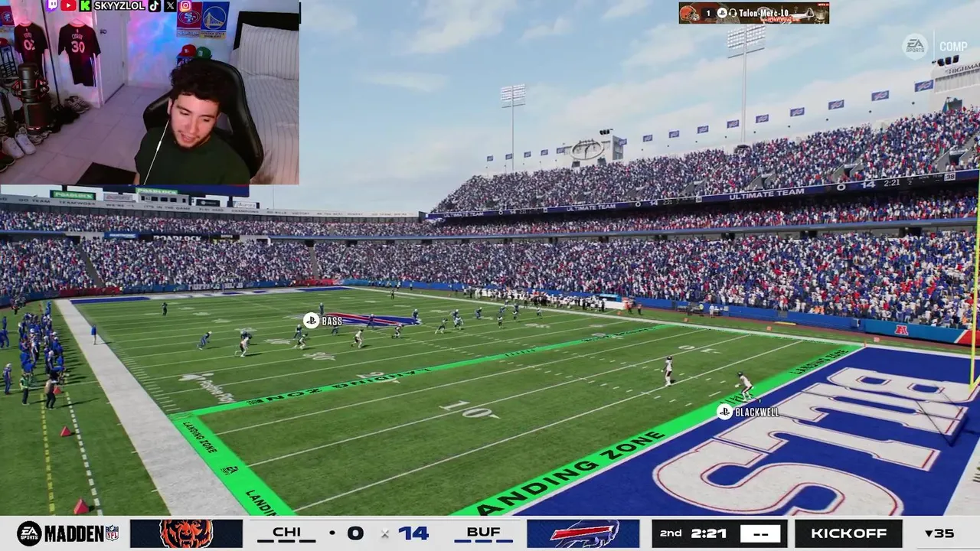
Task: Click the green Kick icon in the overlay
Action: (85, 5)
